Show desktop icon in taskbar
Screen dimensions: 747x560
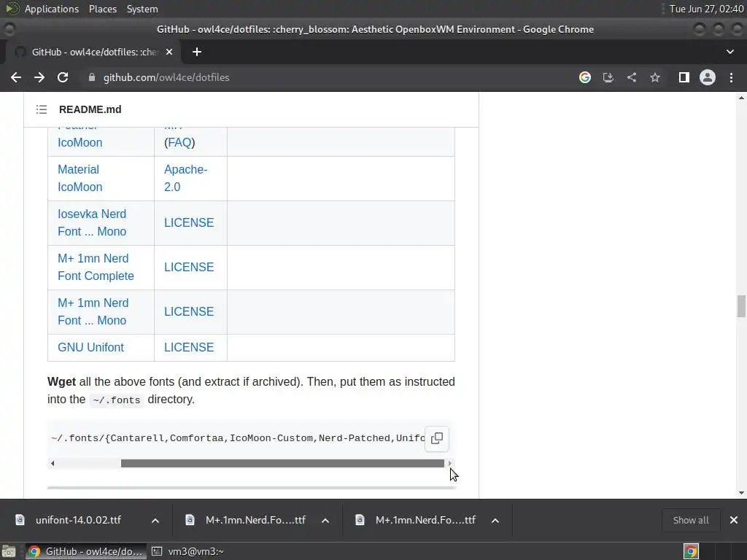9,551
